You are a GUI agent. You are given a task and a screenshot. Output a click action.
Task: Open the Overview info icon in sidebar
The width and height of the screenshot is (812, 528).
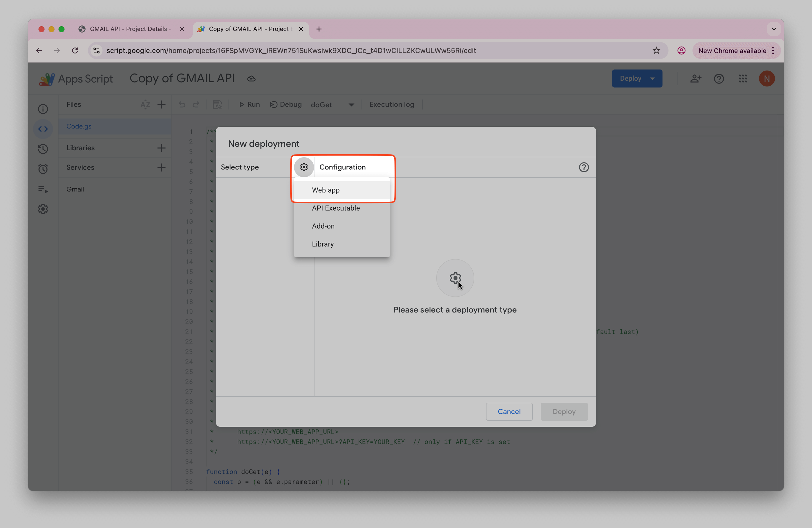pos(43,109)
